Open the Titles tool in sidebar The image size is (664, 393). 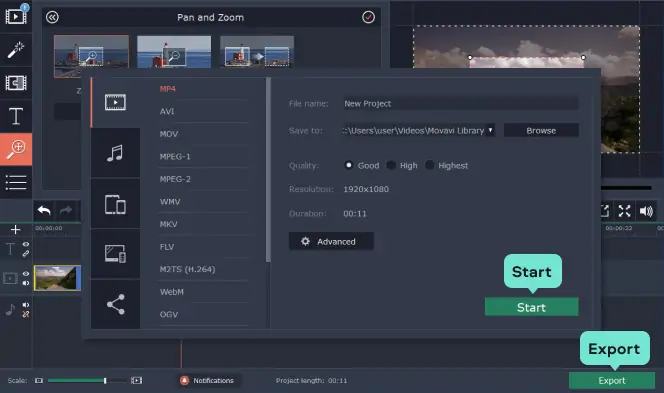pyautogui.click(x=16, y=116)
